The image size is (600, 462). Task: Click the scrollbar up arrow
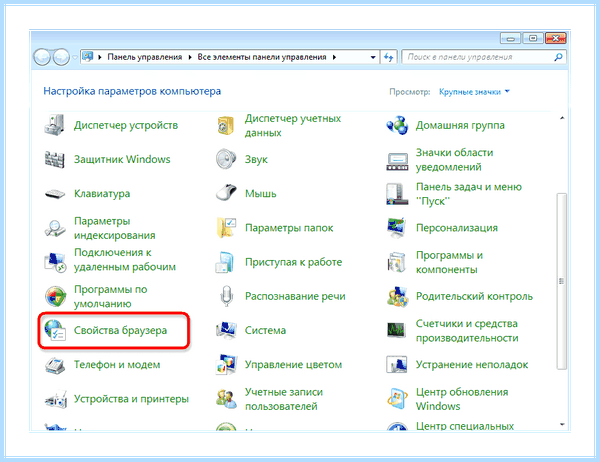562,118
